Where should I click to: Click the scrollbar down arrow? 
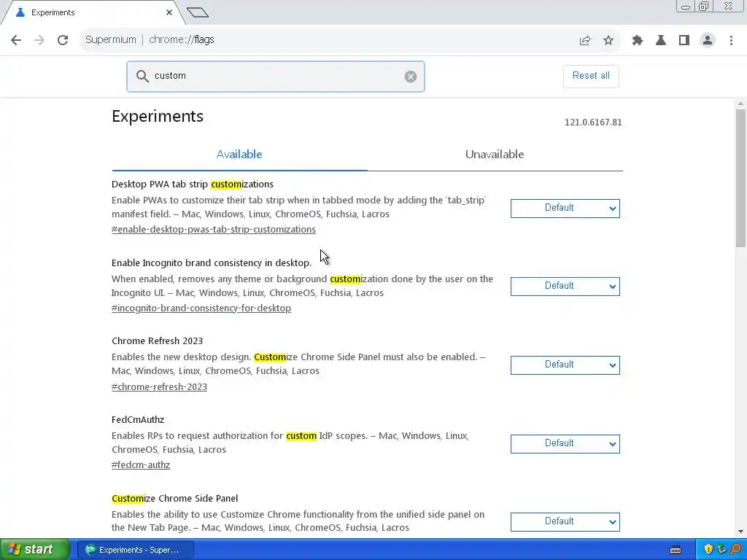point(740,532)
